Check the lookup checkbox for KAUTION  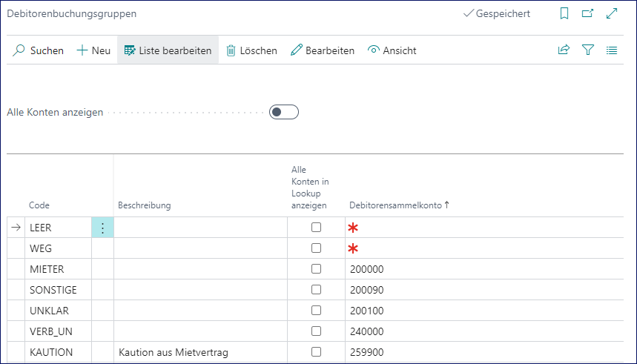tap(316, 351)
